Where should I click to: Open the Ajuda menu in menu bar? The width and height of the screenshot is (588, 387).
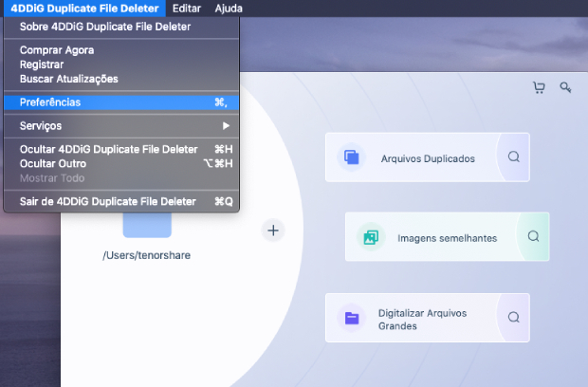(229, 8)
